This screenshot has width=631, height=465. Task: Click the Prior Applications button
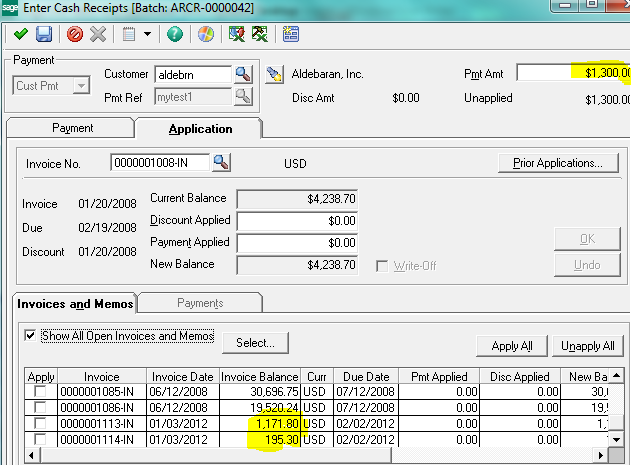click(557, 163)
